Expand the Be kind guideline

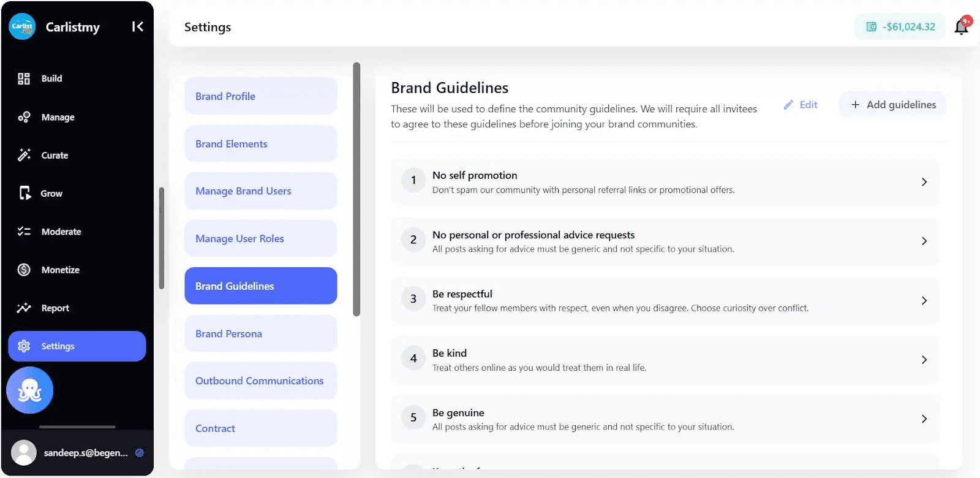[x=665, y=360]
